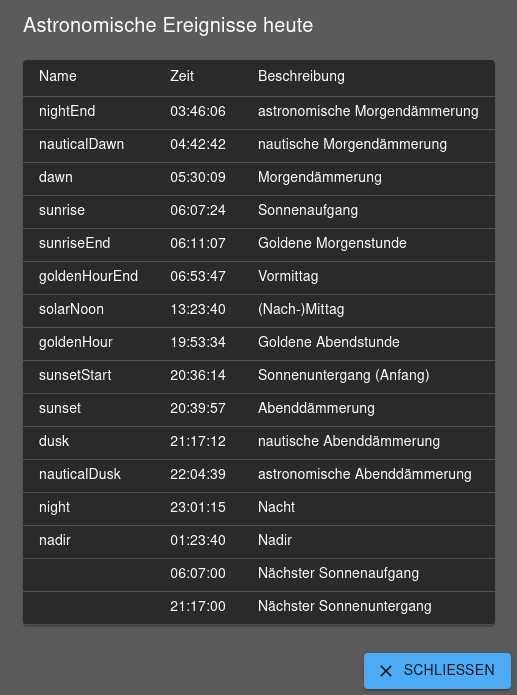This screenshot has height=695, width=517.
Task: Select Goldene Abendstunde description
Action: click(329, 342)
